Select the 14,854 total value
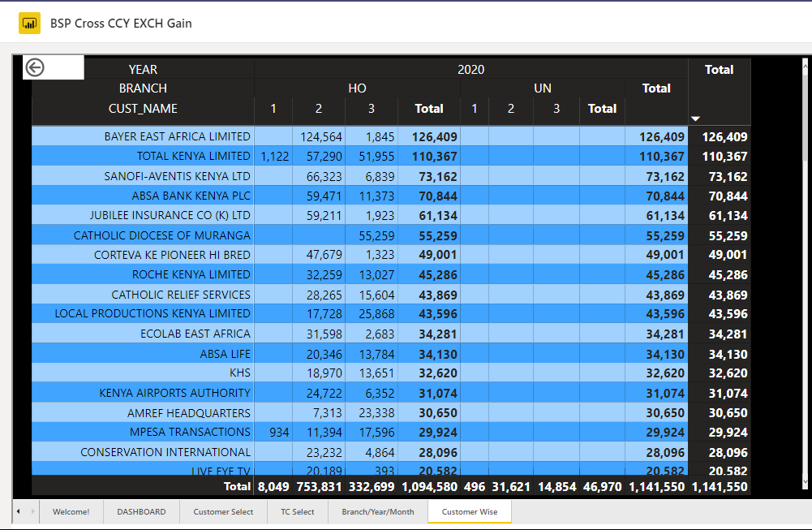 pyautogui.click(x=557, y=487)
